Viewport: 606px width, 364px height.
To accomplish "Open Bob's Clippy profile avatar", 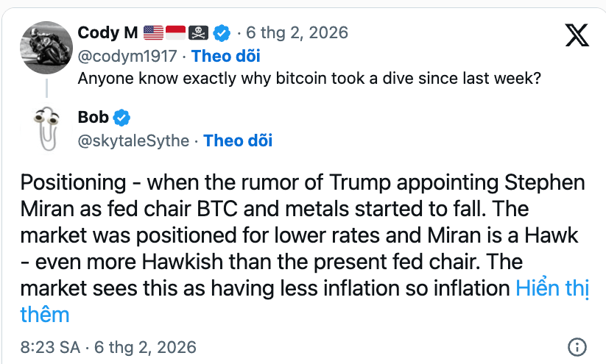I will [49, 129].
